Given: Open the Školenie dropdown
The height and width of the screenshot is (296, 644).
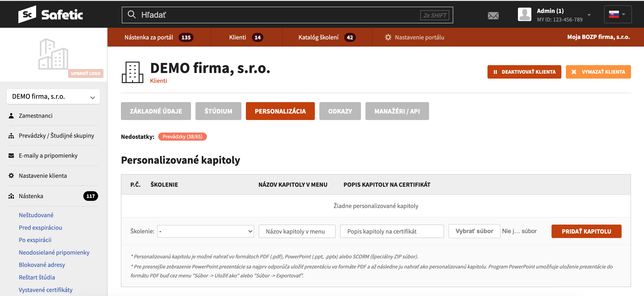Looking at the screenshot, I should point(206,231).
